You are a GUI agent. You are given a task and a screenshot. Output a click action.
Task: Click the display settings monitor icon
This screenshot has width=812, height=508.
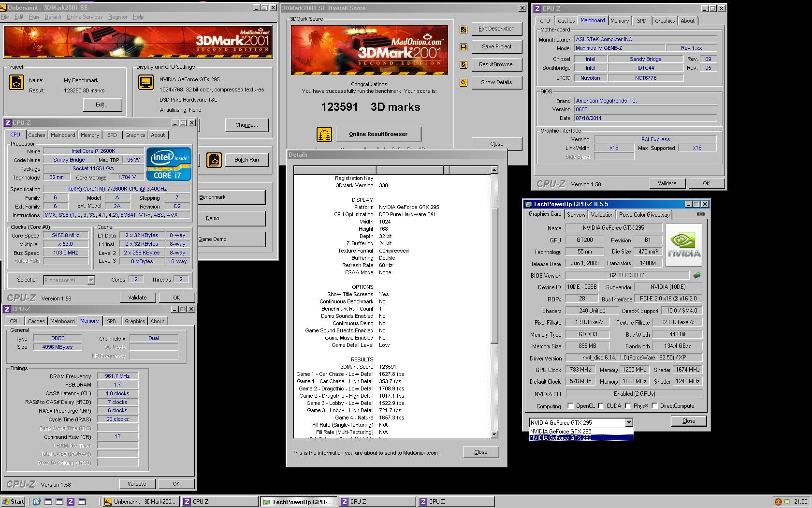coord(146,82)
